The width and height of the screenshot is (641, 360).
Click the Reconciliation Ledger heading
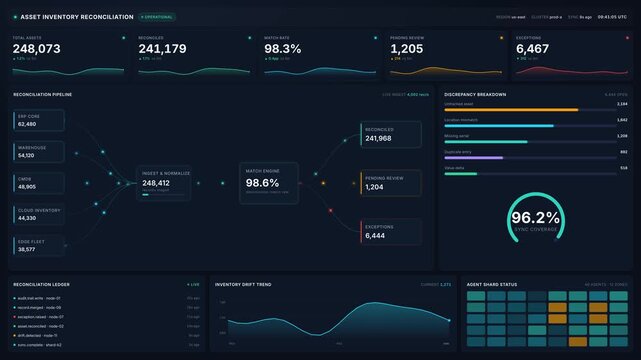pyautogui.click(x=41, y=285)
